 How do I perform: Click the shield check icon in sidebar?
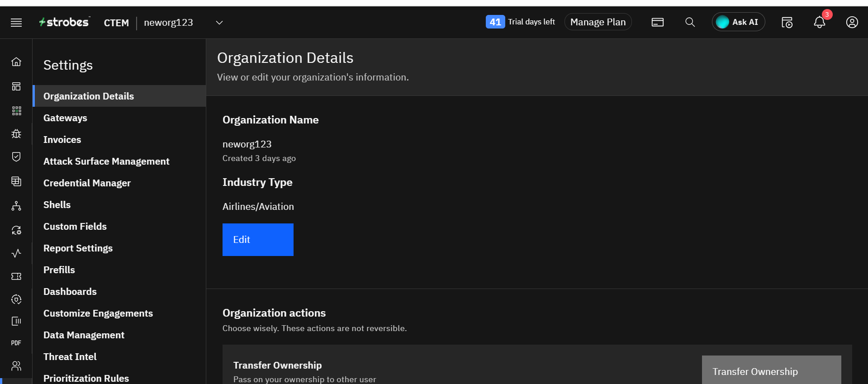(16, 157)
